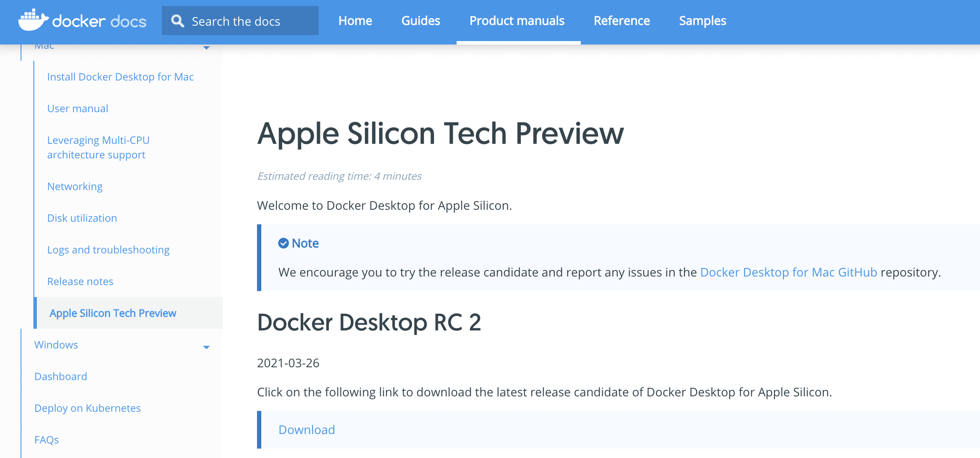Image resolution: width=980 pixels, height=458 pixels.
Task: Expand the Windows section arrow
Action: coord(206,347)
